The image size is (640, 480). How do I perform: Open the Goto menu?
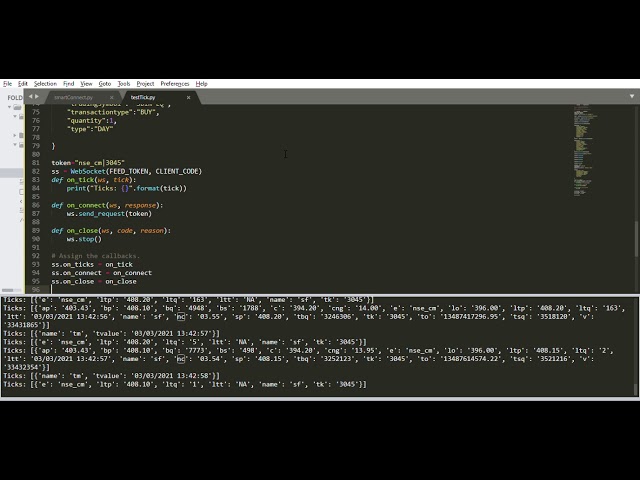coord(104,84)
